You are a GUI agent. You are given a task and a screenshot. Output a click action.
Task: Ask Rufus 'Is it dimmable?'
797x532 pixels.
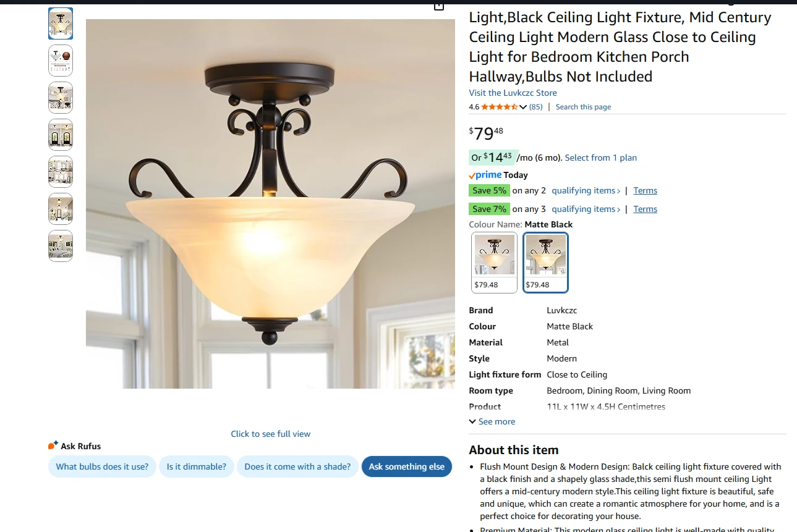click(197, 467)
